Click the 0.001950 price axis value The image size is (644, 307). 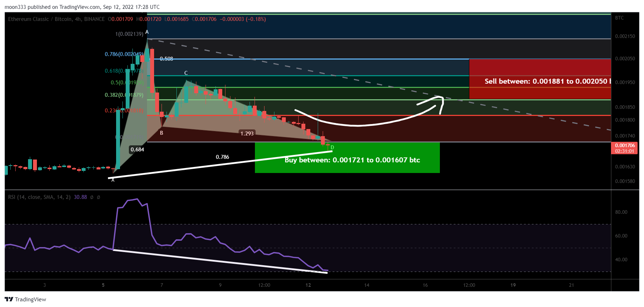click(x=625, y=82)
